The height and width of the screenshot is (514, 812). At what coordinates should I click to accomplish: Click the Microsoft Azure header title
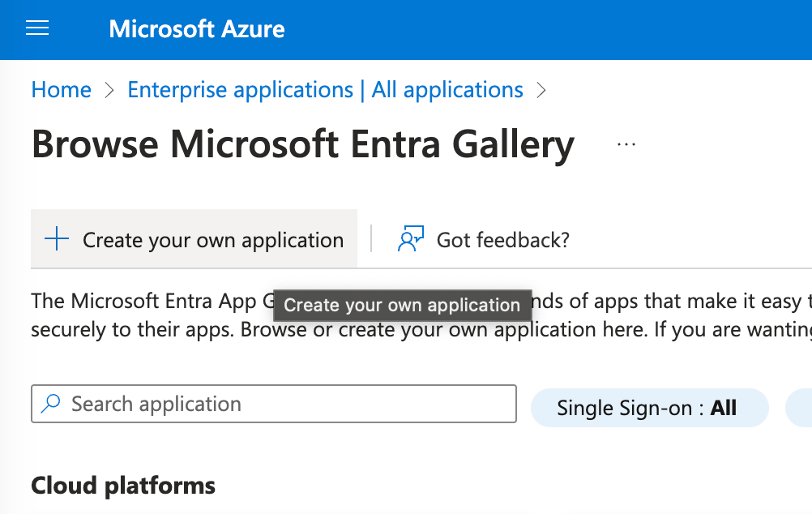pos(197,30)
